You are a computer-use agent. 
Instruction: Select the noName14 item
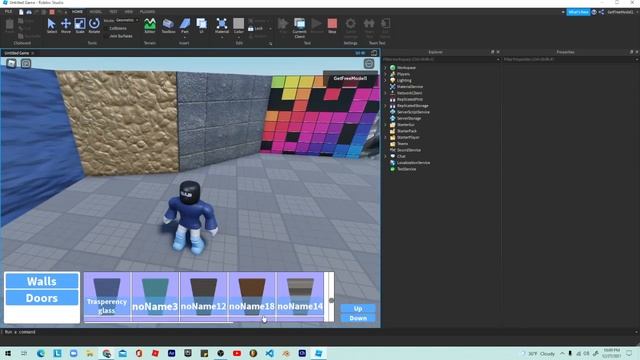click(x=300, y=296)
